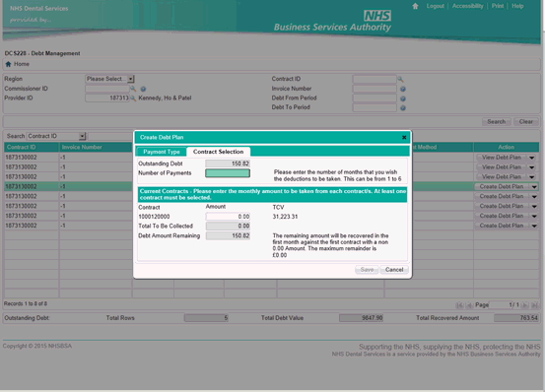
Task: Click the Kennedy, Ho & Patel provider name
Action: (x=166, y=98)
